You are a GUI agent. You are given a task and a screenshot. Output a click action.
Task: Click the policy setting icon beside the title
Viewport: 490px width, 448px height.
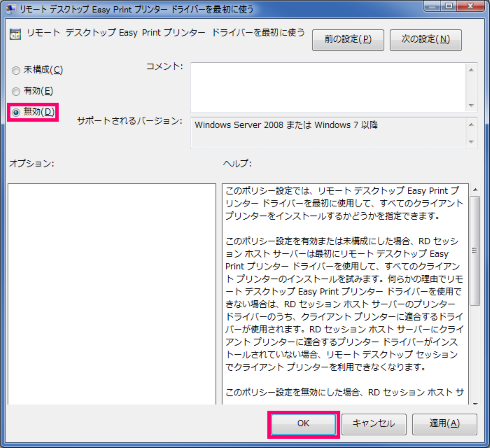[15, 34]
